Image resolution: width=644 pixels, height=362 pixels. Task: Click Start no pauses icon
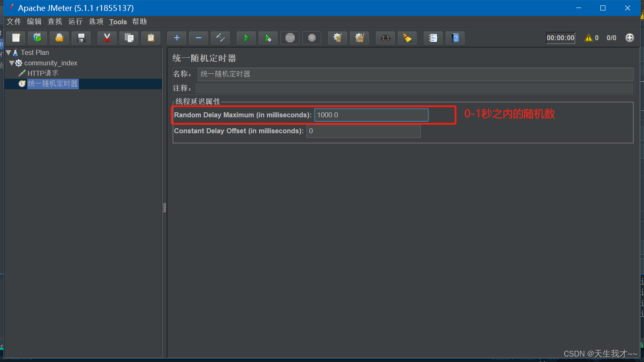pos(268,38)
